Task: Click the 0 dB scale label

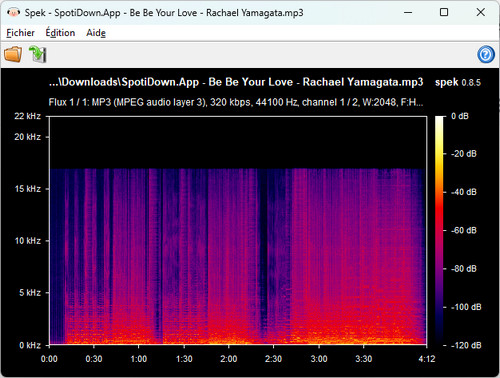Action: pyautogui.click(x=460, y=116)
